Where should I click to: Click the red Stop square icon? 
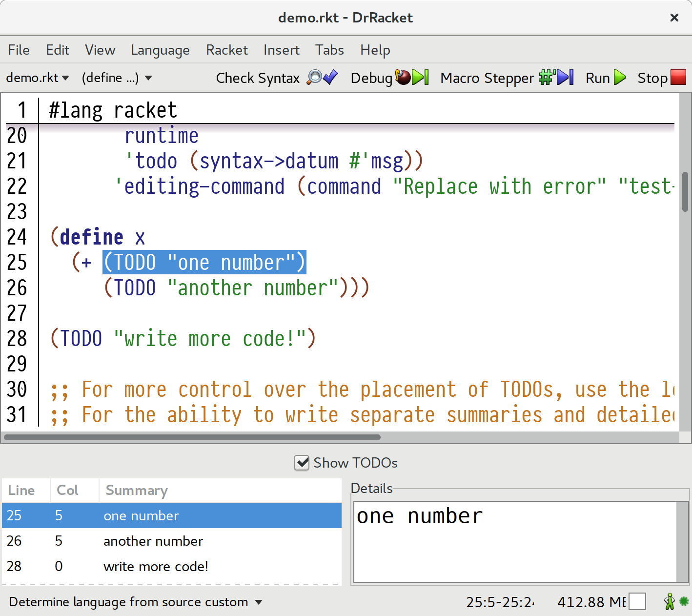click(678, 78)
